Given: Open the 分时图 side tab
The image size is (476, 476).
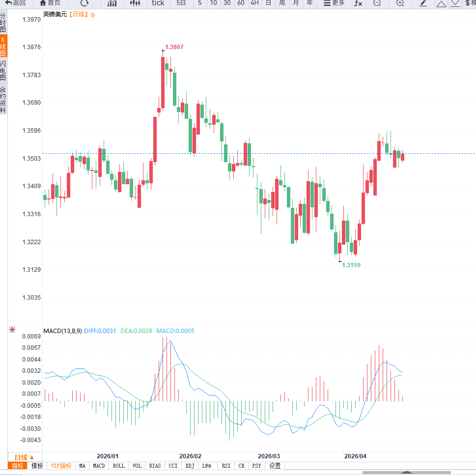Looking at the screenshot, I should tap(3, 23).
